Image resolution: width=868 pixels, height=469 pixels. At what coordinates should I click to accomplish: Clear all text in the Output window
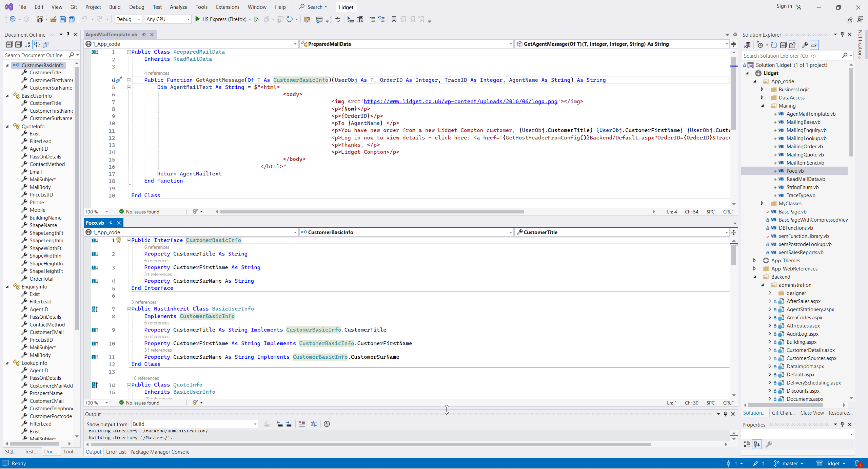301,424
